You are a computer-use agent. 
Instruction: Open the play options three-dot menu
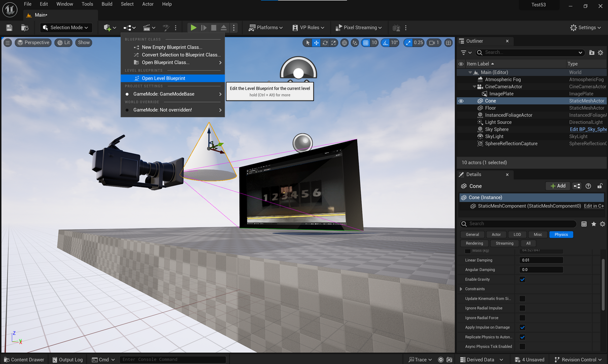[x=234, y=27]
